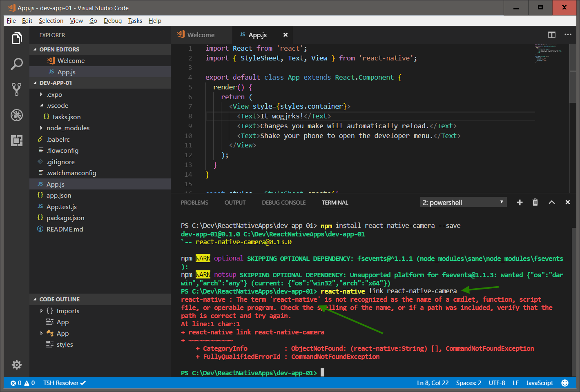Kill the terminal with trash icon
Viewport: 580px width, 392px height.
click(535, 202)
